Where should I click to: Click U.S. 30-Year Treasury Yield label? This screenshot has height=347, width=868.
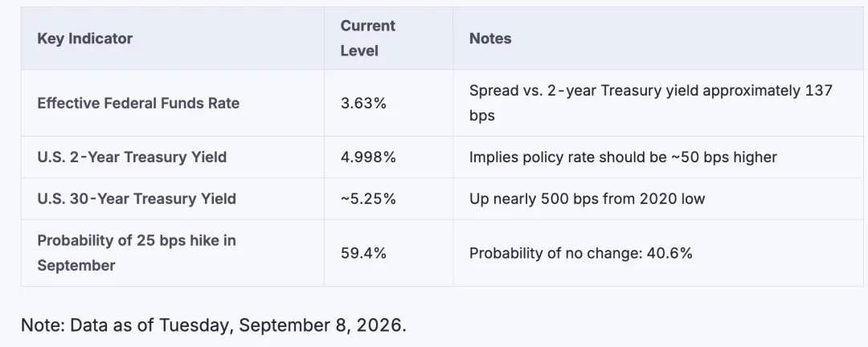(137, 198)
